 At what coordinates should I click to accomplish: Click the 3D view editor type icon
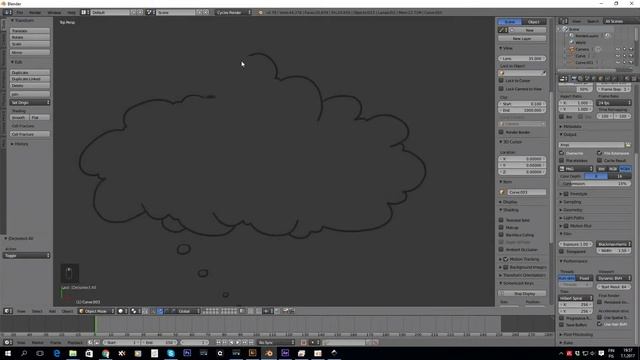tap(8, 311)
